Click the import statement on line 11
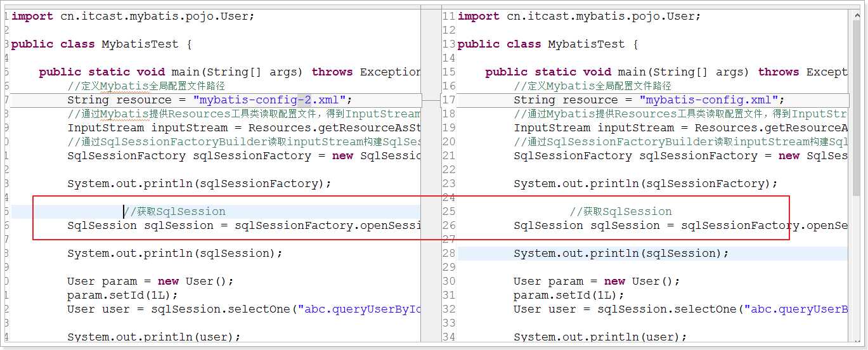 (580, 16)
